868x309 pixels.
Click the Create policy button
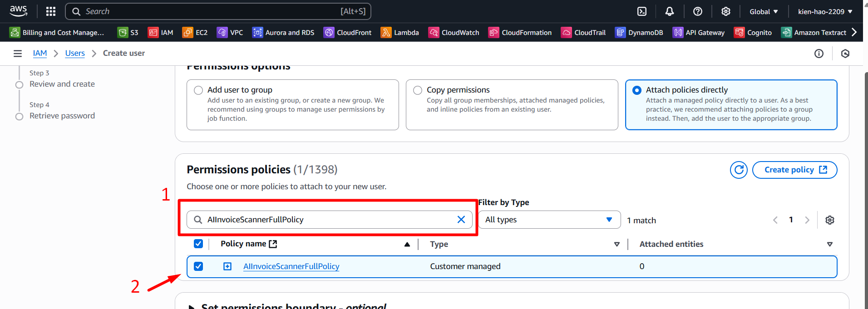click(x=794, y=170)
